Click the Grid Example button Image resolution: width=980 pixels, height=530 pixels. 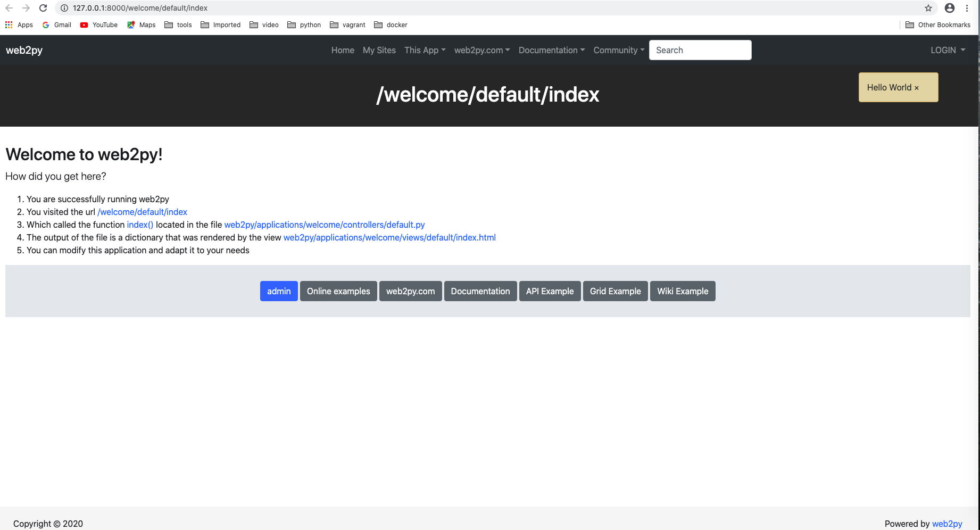616,291
